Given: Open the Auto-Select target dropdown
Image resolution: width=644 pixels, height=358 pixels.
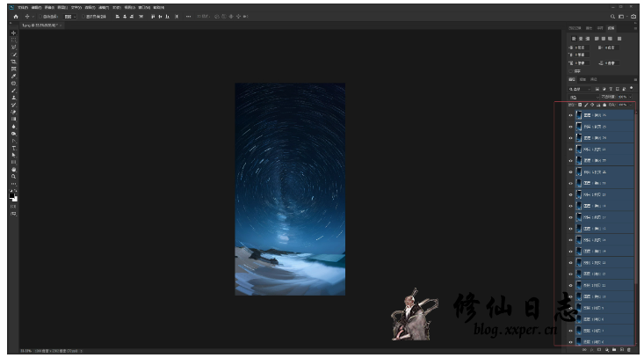Looking at the screenshot, I should click(68, 16).
